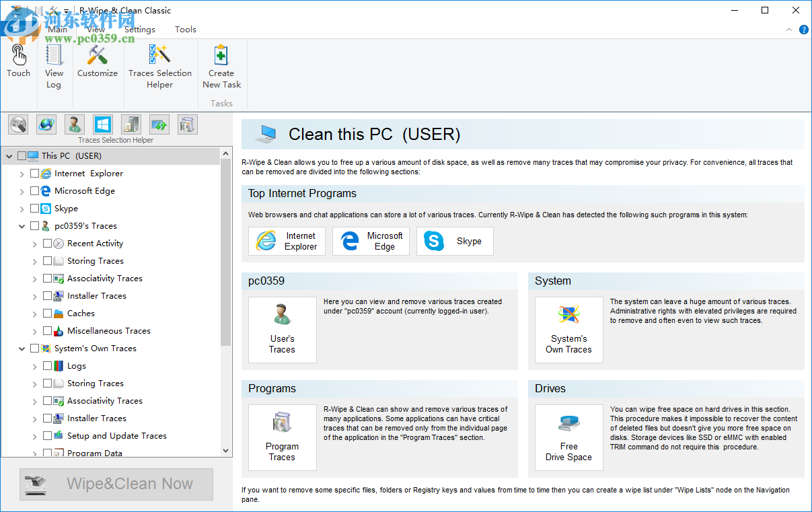This screenshot has width=812, height=512.
Task: Switch to the Tools ribbon tab
Action: click(x=186, y=29)
